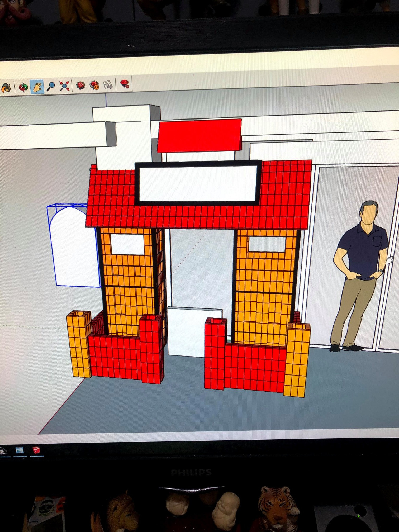Select the small red roof on top
The width and height of the screenshot is (399, 532).
tap(199, 135)
